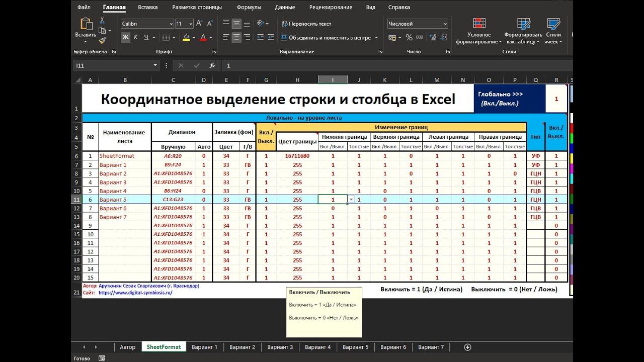Click the Align Top icon

pyautogui.click(x=226, y=23)
